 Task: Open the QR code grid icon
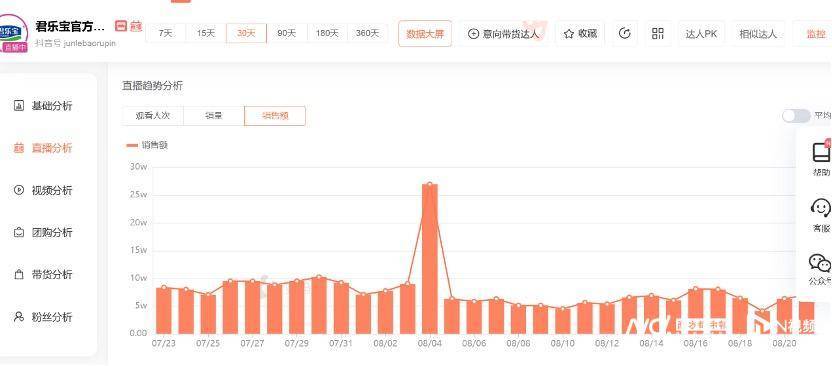click(x=658, y=33)
